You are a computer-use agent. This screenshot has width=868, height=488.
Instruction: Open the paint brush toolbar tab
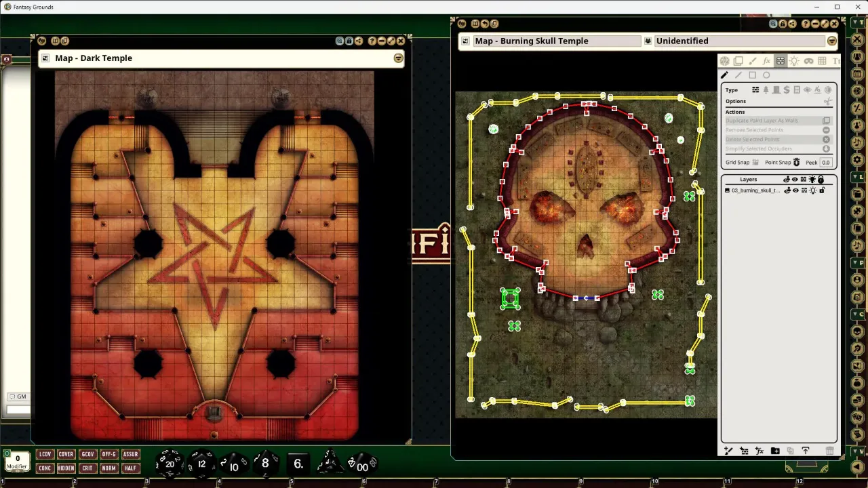click(x=753, y=61)
